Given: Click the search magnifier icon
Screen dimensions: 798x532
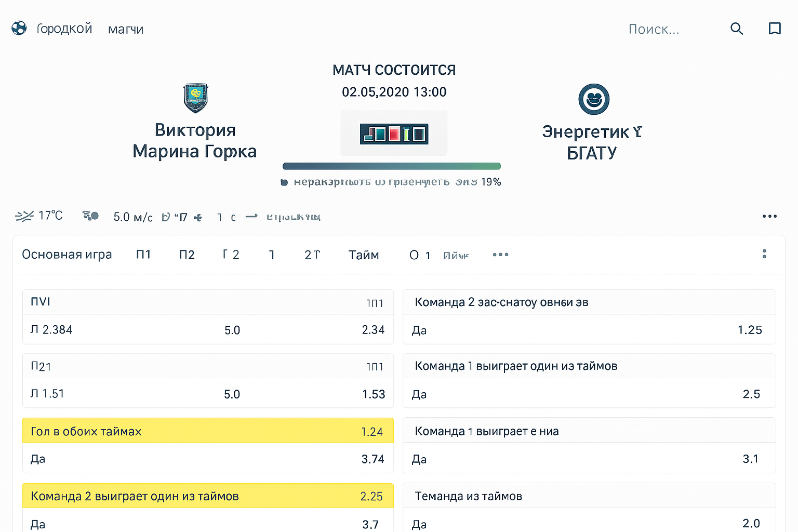Looking at the screenshot, I should [x=737, y=29].
